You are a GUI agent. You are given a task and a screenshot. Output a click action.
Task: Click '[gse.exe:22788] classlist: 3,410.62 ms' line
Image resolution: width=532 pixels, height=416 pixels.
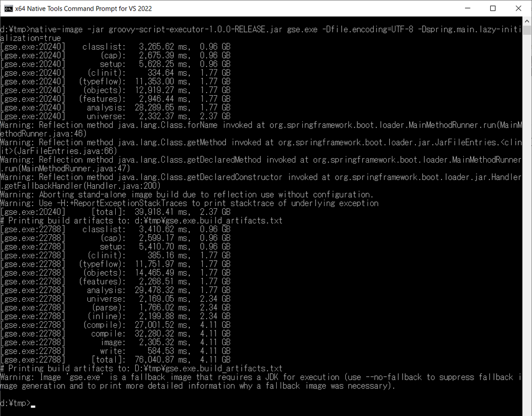116,229
